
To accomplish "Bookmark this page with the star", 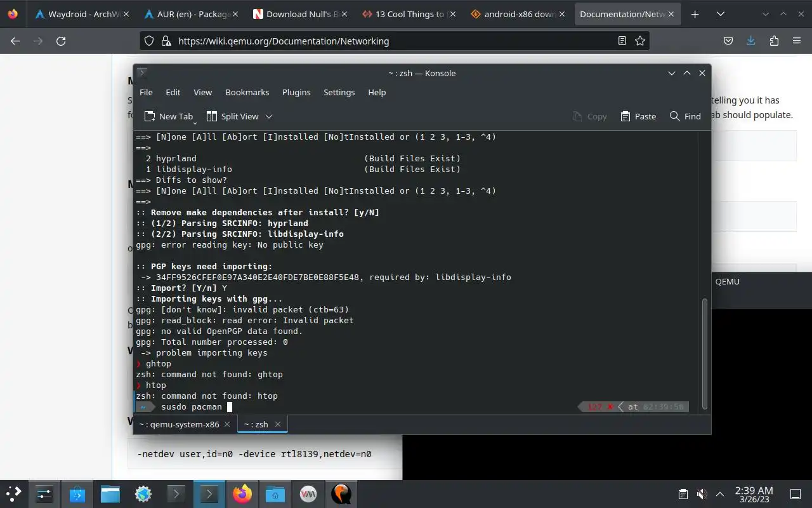I will (640, 41).
